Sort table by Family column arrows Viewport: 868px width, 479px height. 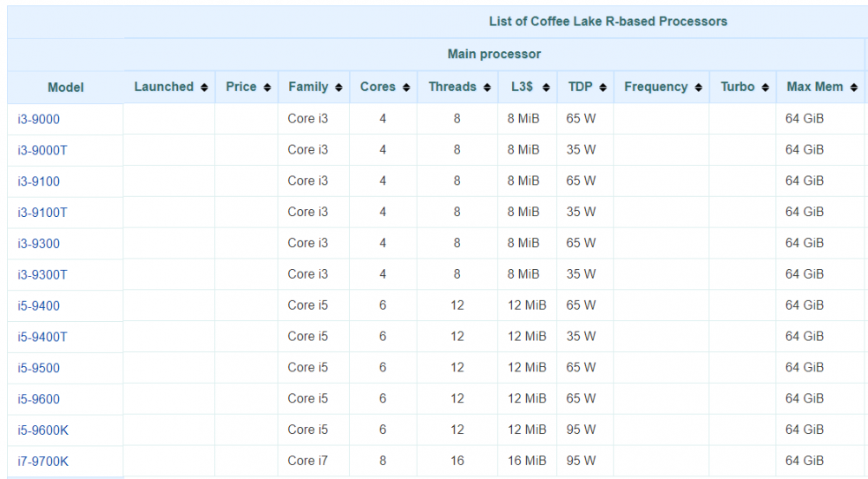point(339,88)
